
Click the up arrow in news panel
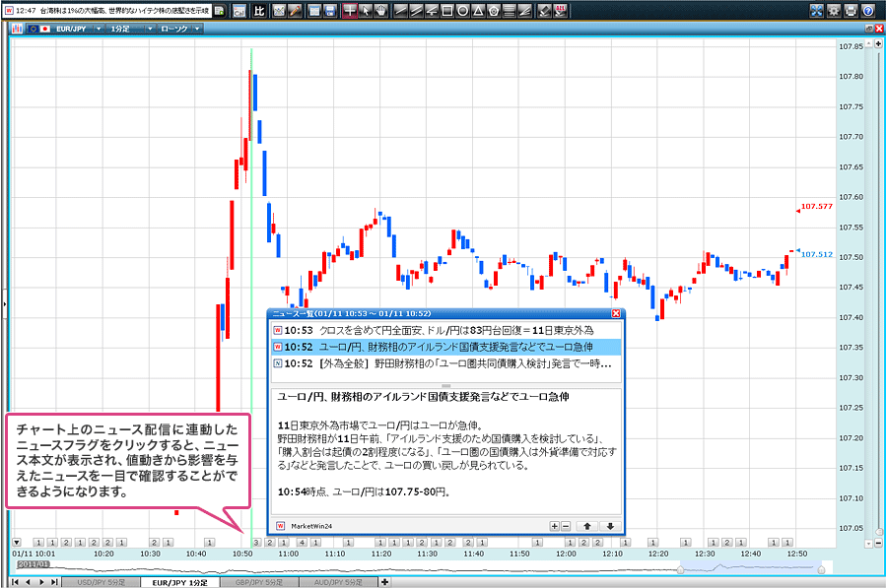coord(588,526)
